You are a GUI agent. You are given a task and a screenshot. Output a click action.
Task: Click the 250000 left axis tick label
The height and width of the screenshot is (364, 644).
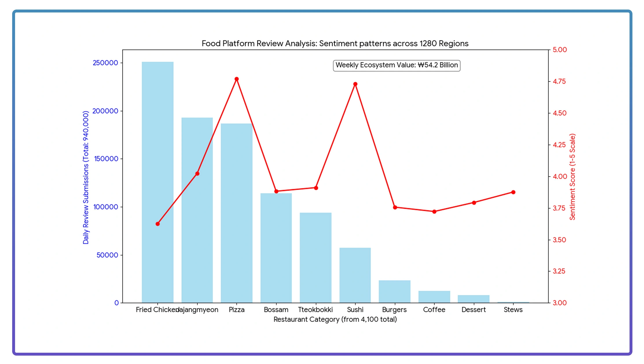click(x=105, y=63)
